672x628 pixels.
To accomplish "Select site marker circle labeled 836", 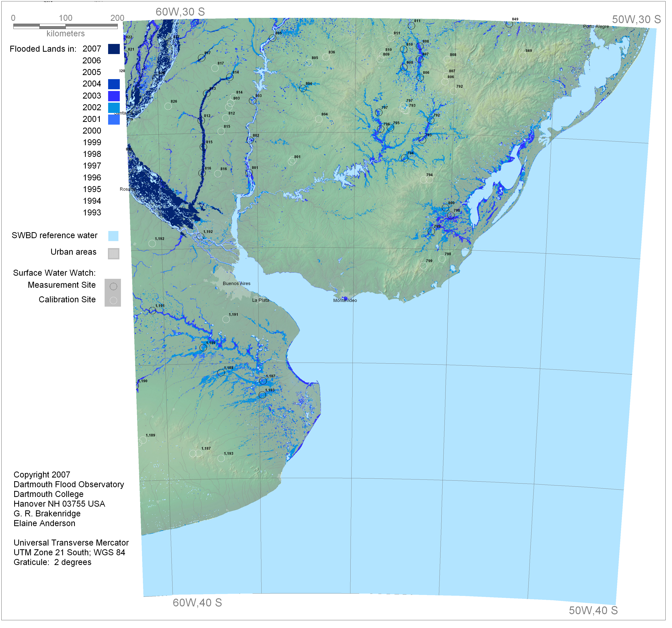I will click(326, 57).
